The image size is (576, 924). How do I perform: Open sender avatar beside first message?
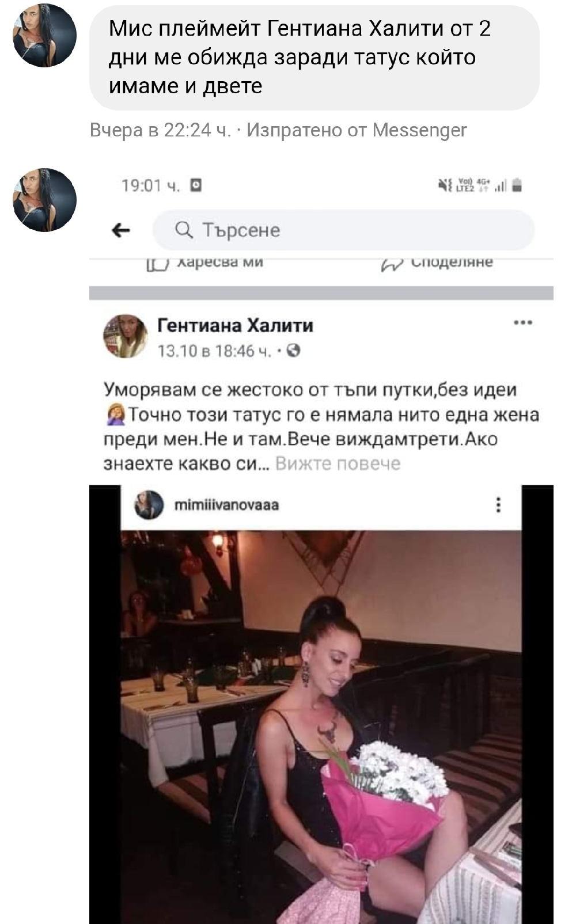(x=44, y=36)
